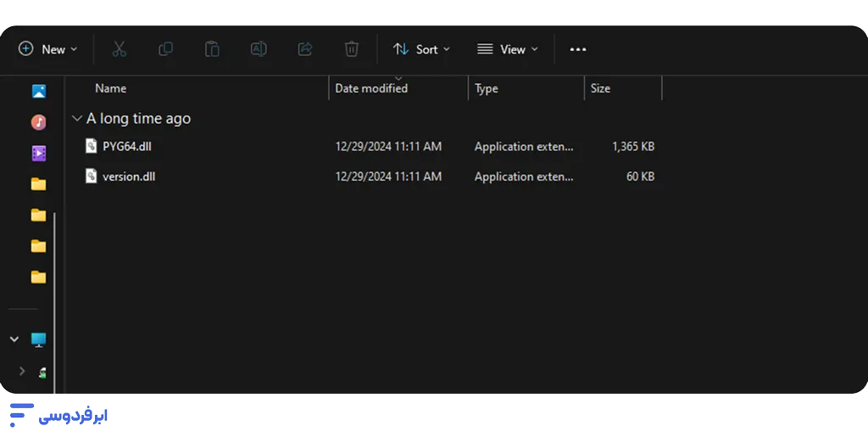Viewport: 868px width, 437px height.
Task: Collapse the 'A long time ago' group
Action: [77, 119]
